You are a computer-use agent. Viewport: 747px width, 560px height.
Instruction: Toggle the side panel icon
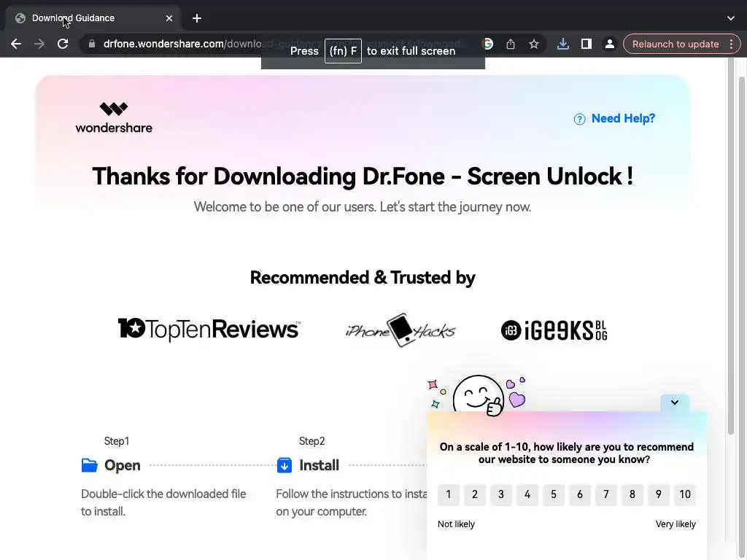point(586,44)
